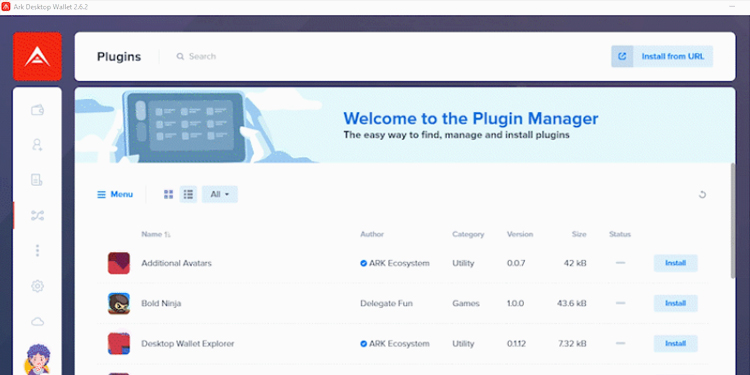Screen dimensions: 750x375
Task: Click the verified badge beside Desktop Wallet Explorer author
Action: [364, 343]
